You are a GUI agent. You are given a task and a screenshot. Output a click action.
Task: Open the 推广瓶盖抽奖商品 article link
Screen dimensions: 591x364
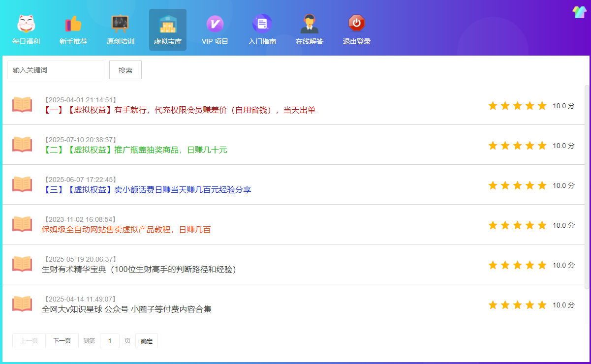click(136, 150)
